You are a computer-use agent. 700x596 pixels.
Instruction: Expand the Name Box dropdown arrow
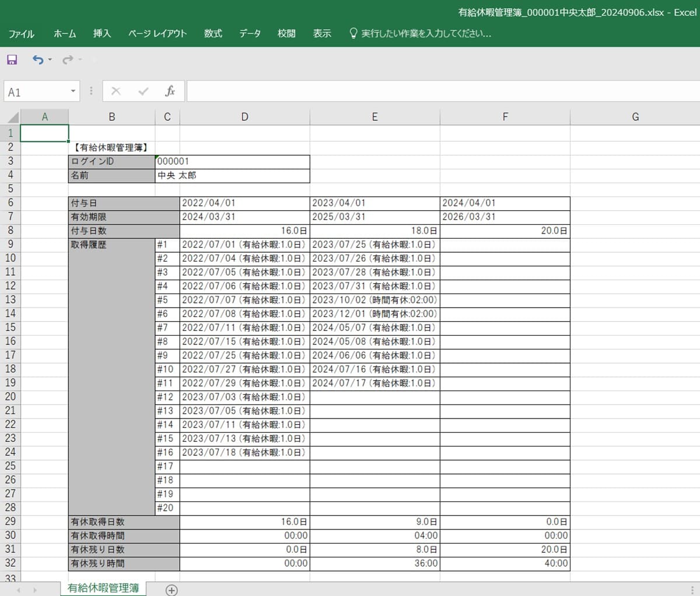[73, 91]
